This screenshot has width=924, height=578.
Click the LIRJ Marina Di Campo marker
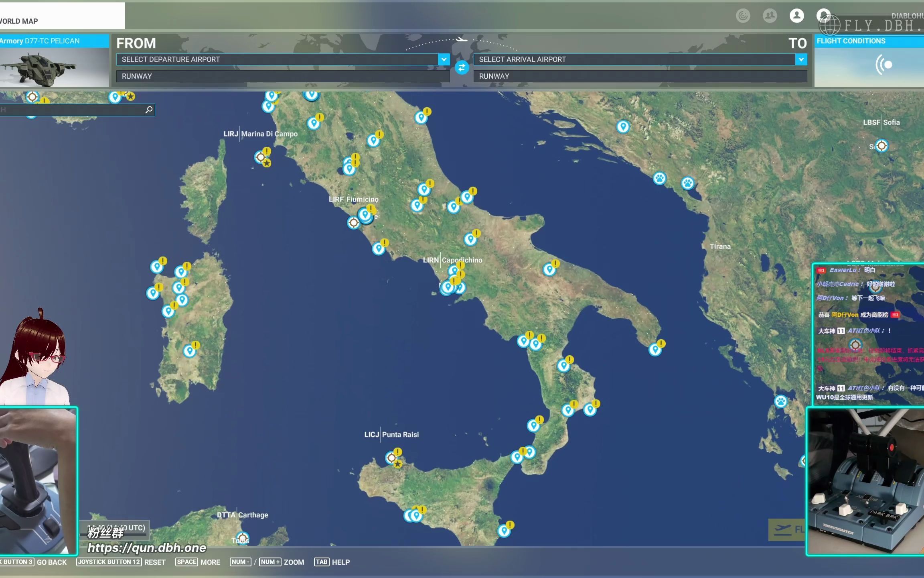point(261,157)
